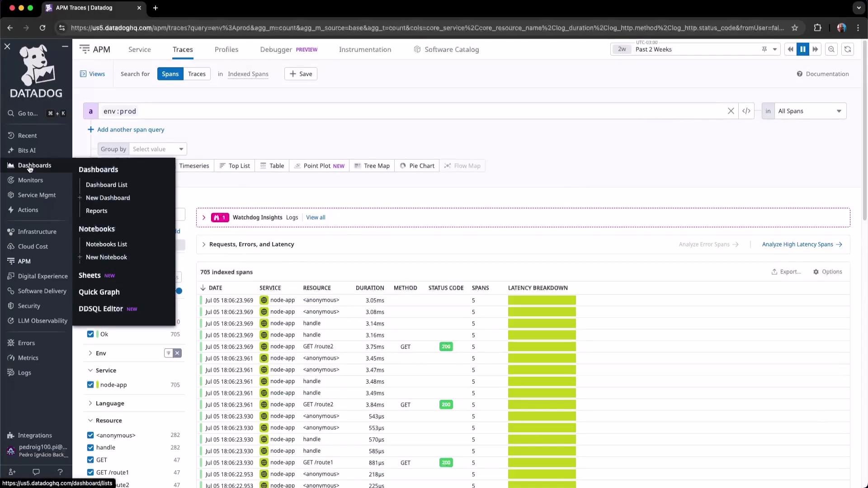Click the zoom out time magnifier icon

[x=831, y=49]
